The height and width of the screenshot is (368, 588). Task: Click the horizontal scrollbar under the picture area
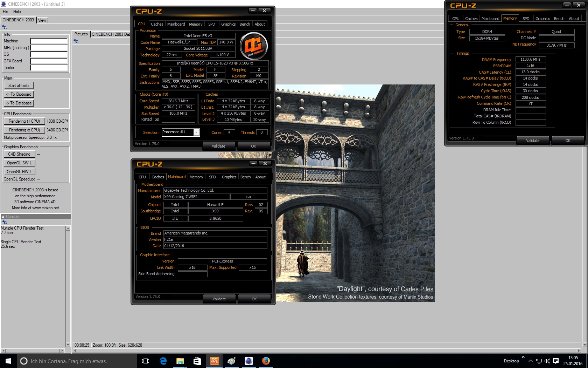326,350
